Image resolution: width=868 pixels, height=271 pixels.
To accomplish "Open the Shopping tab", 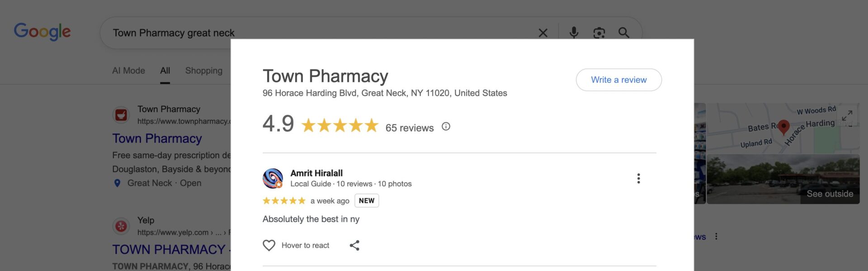I will click(x=203, y=71).
